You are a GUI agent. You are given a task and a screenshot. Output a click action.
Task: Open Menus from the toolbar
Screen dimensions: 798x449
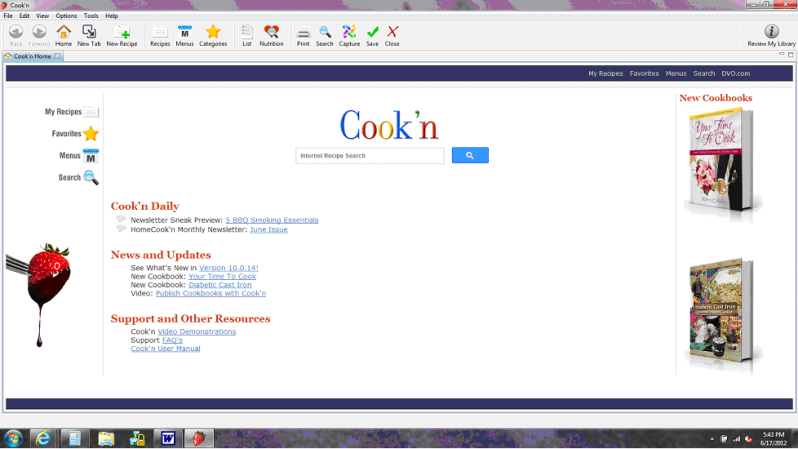coord(185,35)
